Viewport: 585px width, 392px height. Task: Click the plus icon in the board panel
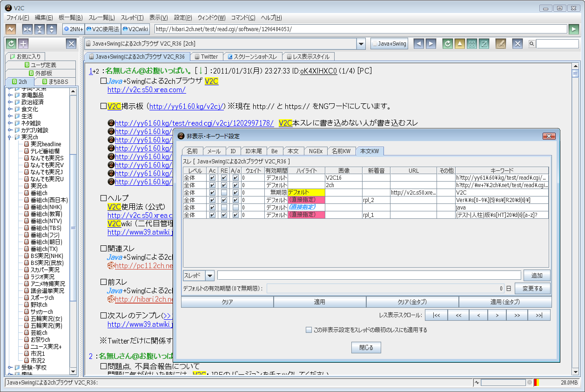coord(23,44)
